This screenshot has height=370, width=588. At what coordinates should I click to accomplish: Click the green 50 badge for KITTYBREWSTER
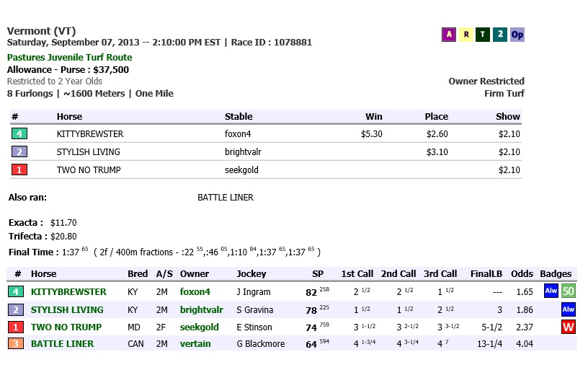pyautogui.click(x=569, y=292)
